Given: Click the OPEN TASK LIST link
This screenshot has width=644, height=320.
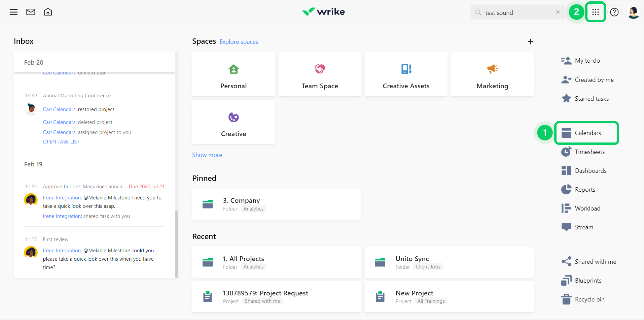Looking at the screenshot, I should (x=61, y=142).
